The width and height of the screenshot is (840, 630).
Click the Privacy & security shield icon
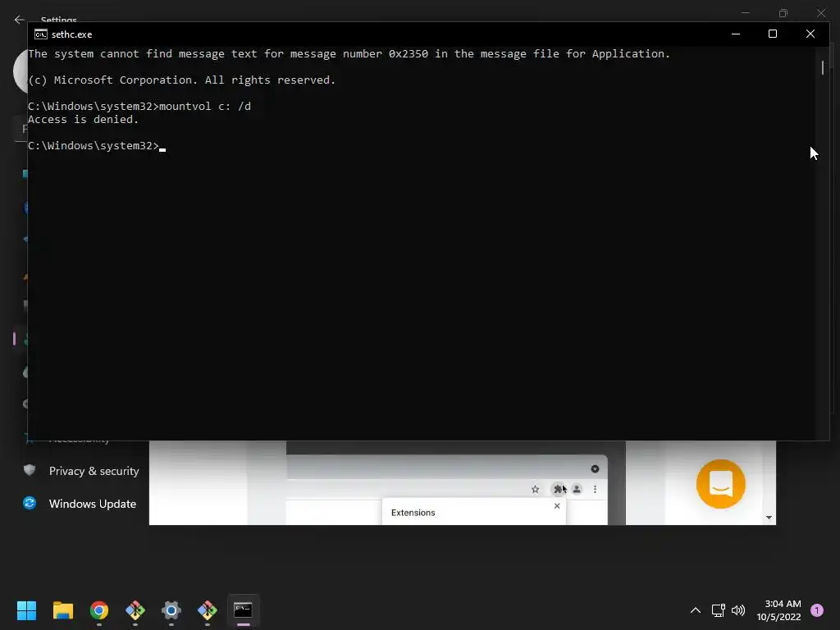click(30, 470)
